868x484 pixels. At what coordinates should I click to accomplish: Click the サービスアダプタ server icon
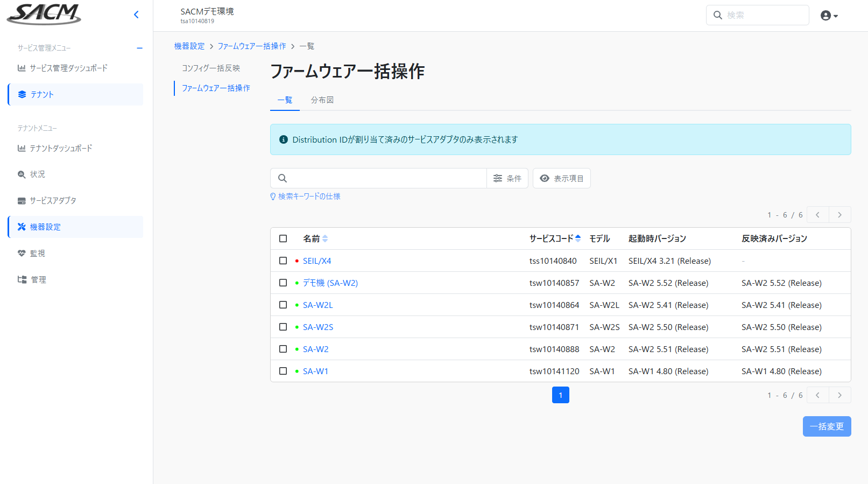22,201
